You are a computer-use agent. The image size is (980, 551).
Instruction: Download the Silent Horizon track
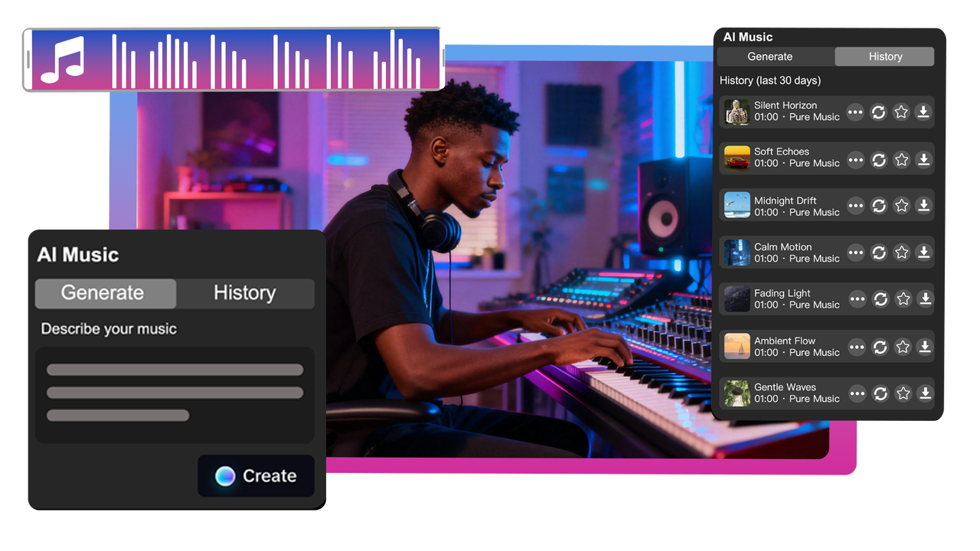pyautogui.click(x=924, y=112)
